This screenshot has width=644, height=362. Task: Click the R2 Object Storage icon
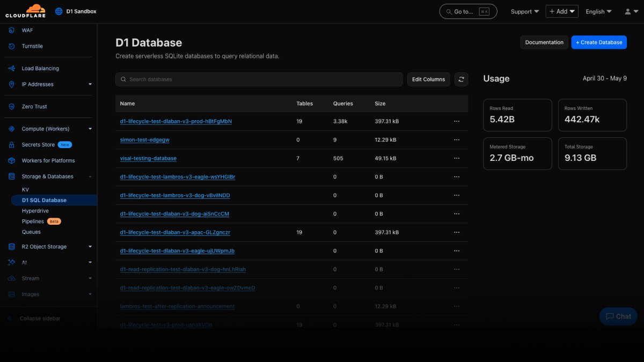[11, 247]
